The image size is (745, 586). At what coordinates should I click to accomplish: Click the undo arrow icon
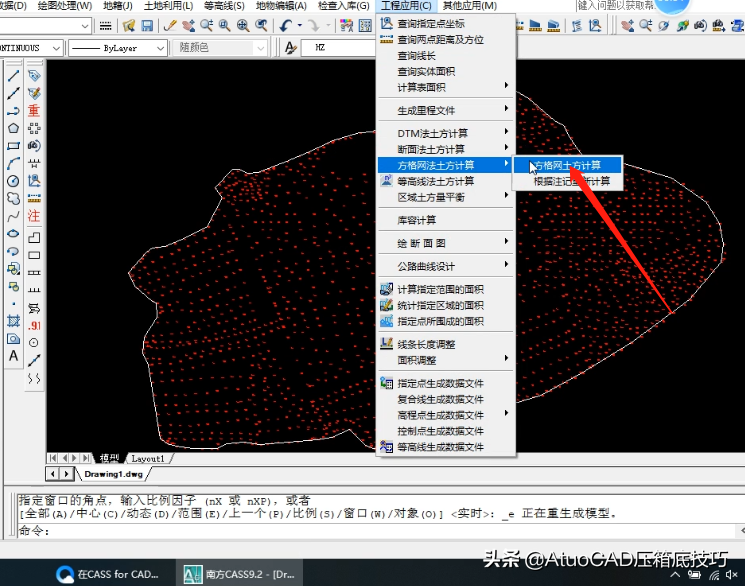tap(286, 25)
